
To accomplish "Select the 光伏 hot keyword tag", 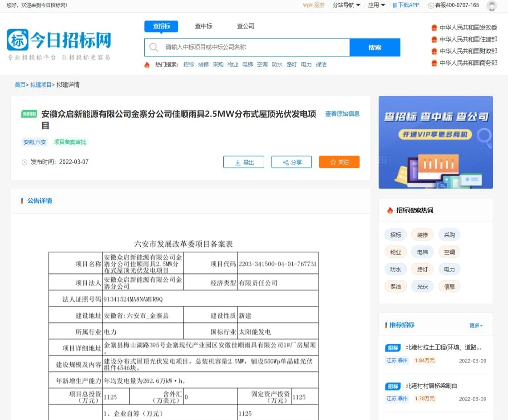I will click(422, 286).
